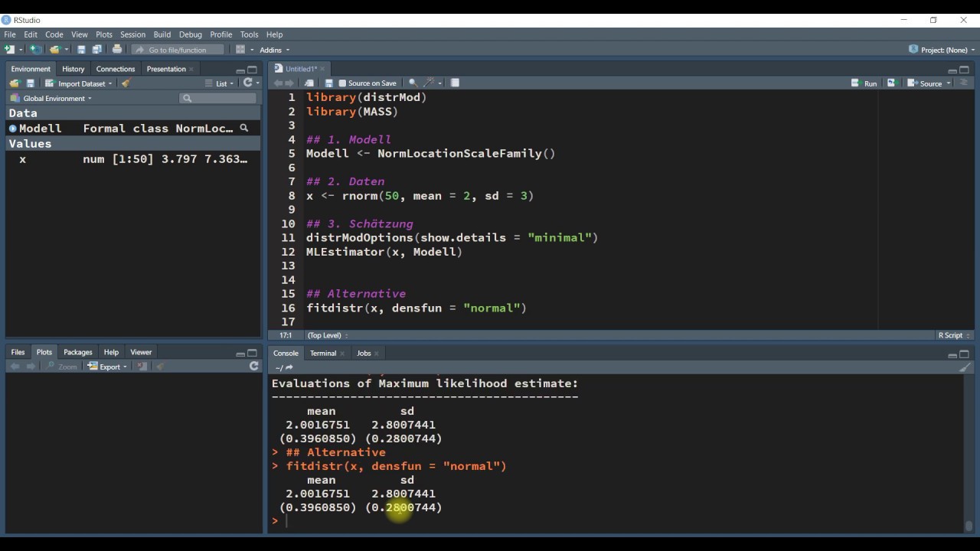The width and height of the screenshot is (980, 551).
Task: Switch to the Connections tab
Action: tap(116, 69)
